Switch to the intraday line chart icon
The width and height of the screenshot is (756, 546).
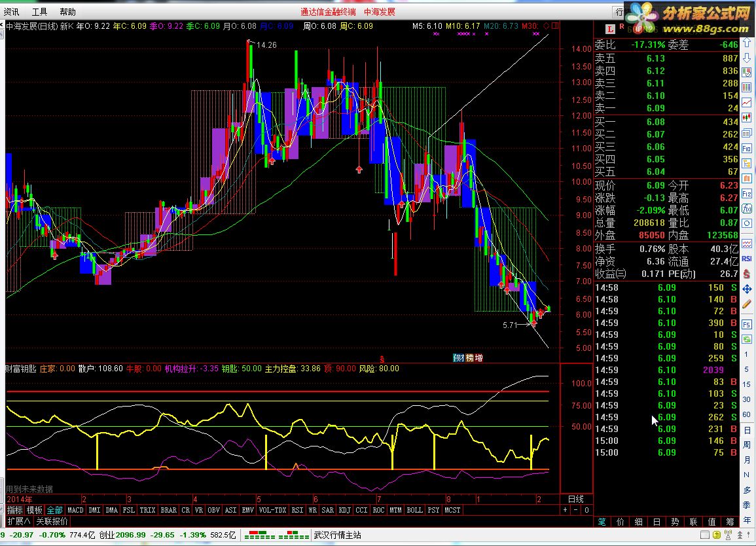tap(747, 102)
